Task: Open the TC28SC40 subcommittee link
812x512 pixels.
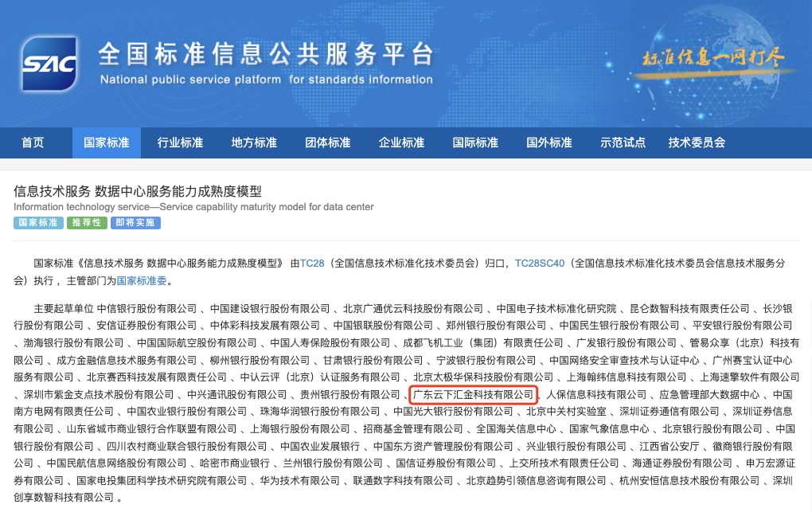Action: (x=540, y=264)
